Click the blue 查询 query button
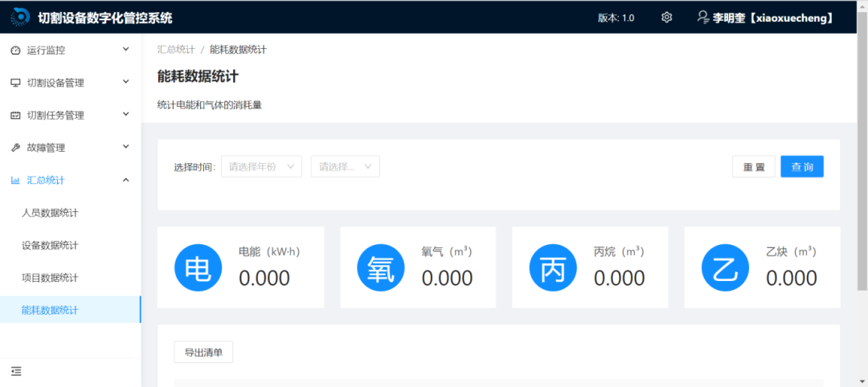 click(x=802, y=166)
